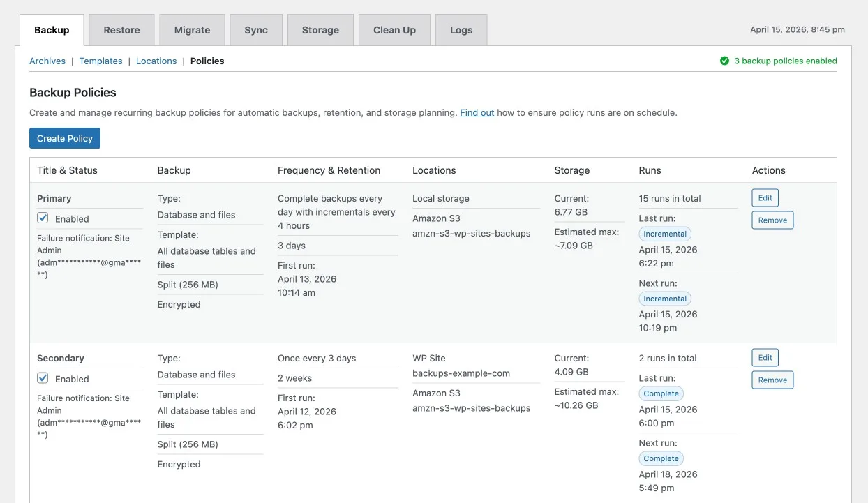
Task: Open the Archives sub-navigation link
Action: coord(47,61)
